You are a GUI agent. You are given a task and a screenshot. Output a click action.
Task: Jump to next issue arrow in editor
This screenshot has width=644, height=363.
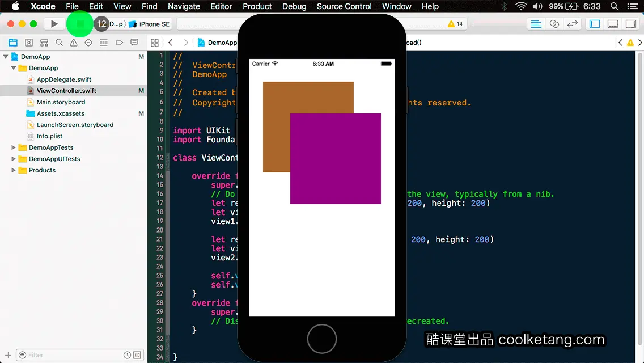click(x=640, y=43)
